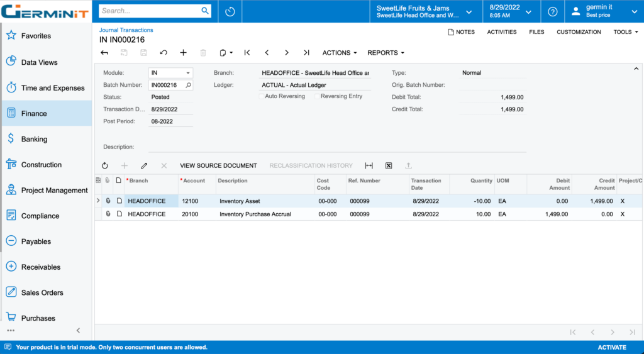Viewport: 644px width, 354px height.
Task: Toggle the Auto Reversing checkbox
Action: click(x=262, y=96)
